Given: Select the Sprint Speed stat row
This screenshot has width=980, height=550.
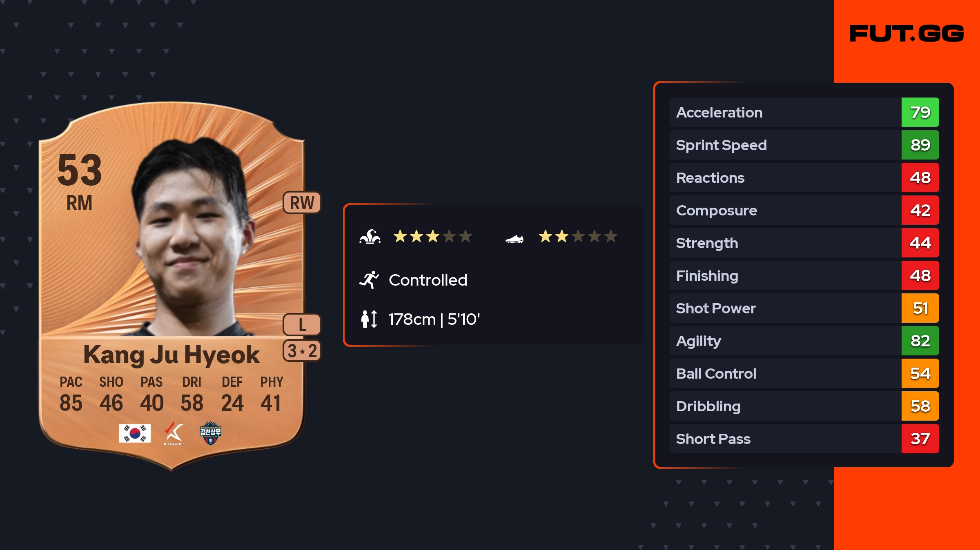Looking at the screenshot, I should tap(784, 145).
